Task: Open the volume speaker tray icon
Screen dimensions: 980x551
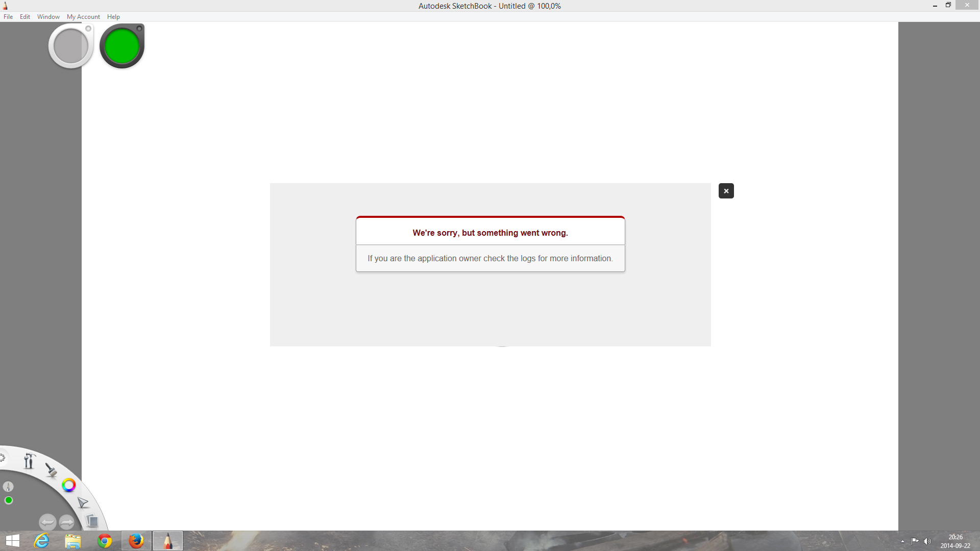Action: 927,541
